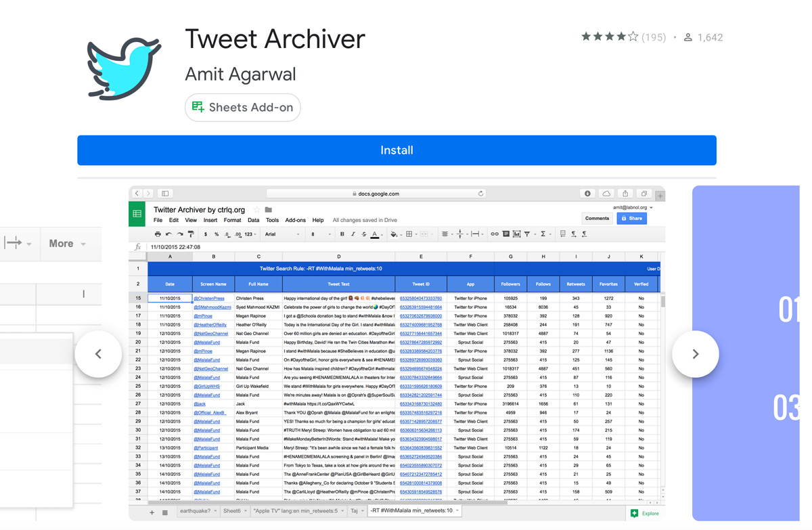Viewport: 812px width, 530px height.
Task: Click the insert link icon in the toolbar
Action: click(495, 234)
